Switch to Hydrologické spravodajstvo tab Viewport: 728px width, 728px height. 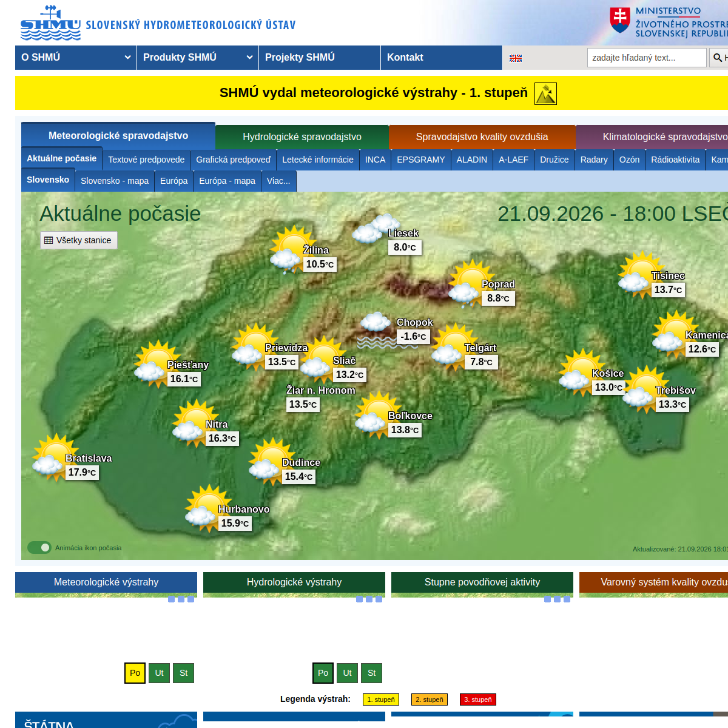point(302,137)
